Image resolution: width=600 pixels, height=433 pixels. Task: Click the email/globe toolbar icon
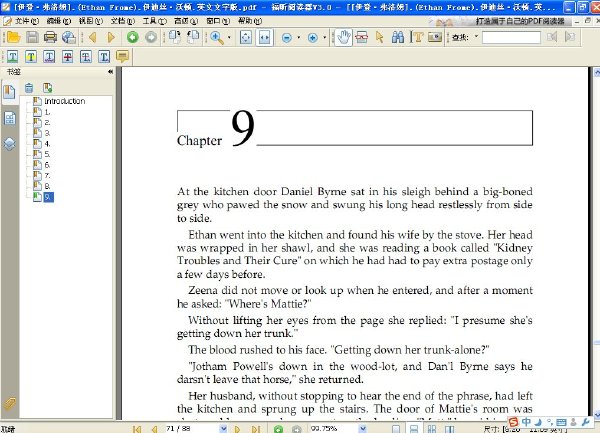point(69,37)
